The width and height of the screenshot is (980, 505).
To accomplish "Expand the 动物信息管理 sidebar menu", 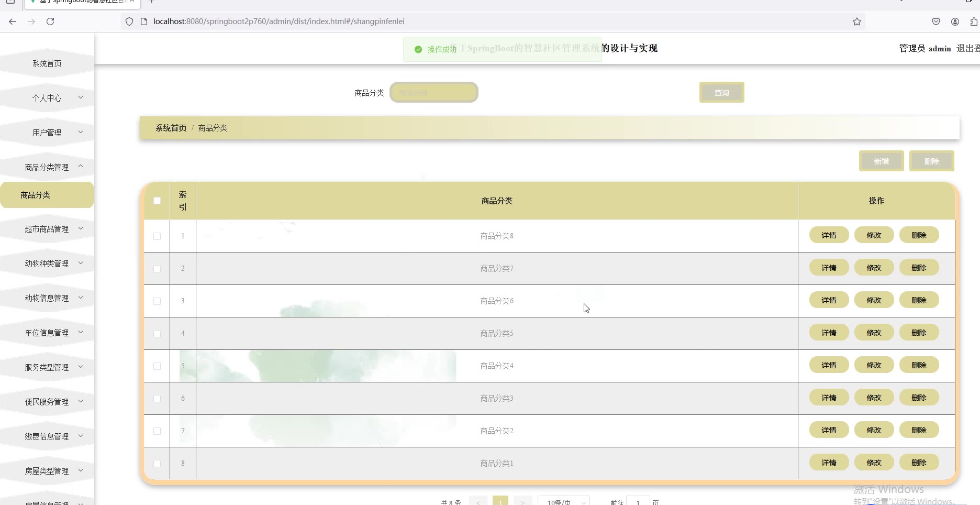I will (x=47, y=298).
